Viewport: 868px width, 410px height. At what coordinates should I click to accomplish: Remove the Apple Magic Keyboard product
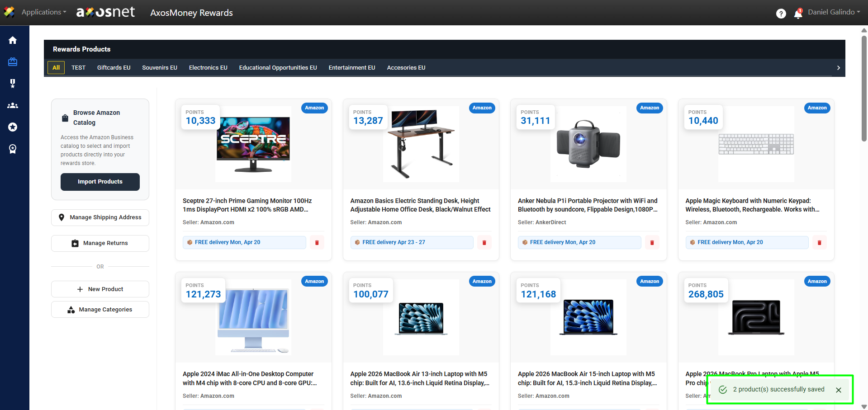pyautogui.click(x=819, y=243)
